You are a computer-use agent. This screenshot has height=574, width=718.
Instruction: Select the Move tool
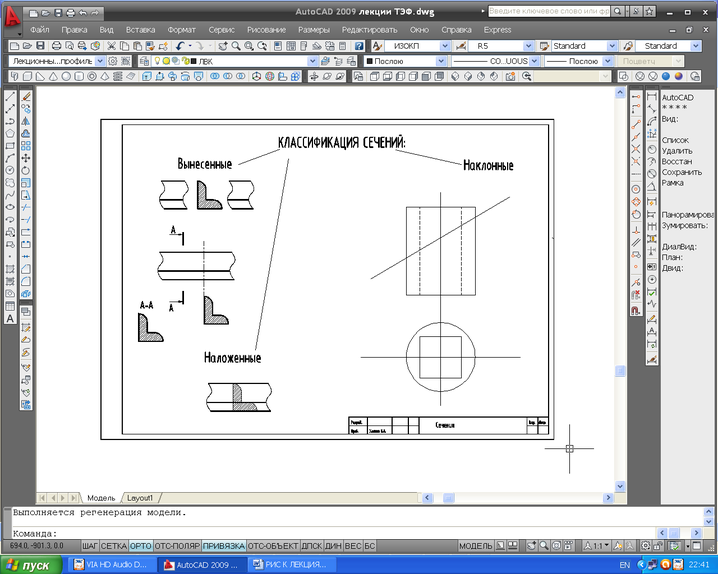[x=25, y=158]
